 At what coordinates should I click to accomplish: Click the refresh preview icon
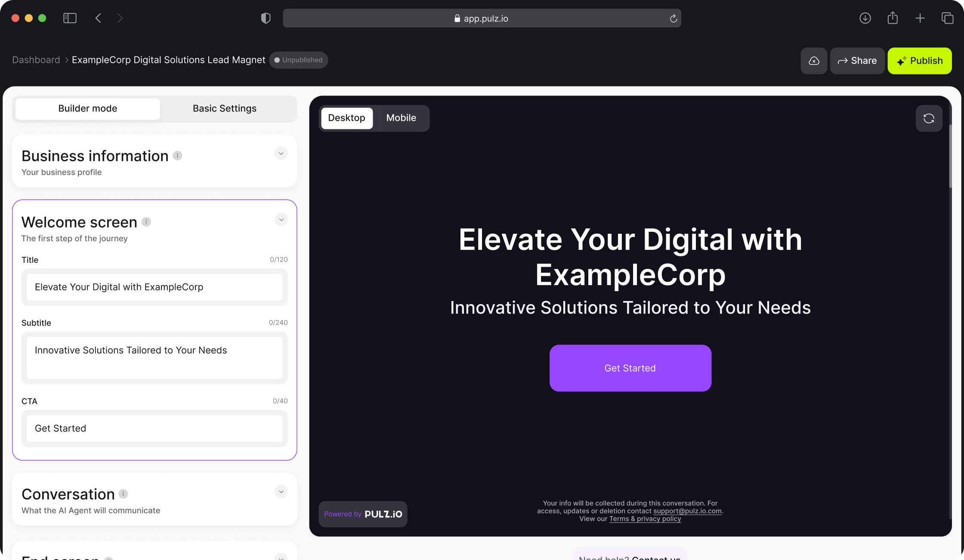[x=929, y=119]
